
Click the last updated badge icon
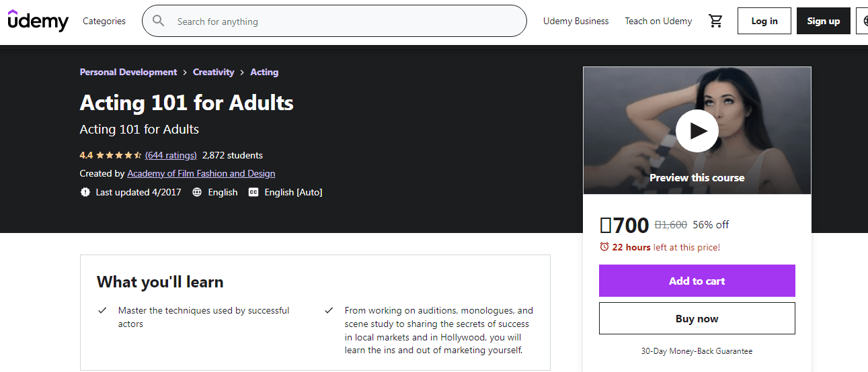pos(85,192)
